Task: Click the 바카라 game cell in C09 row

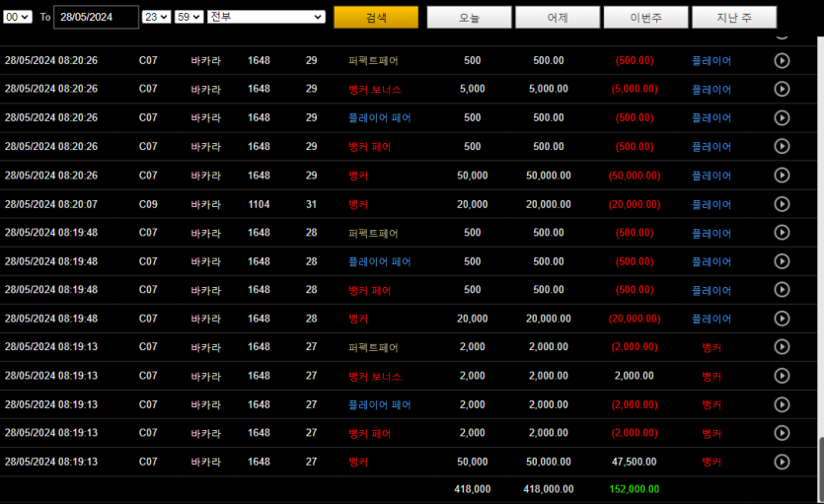Action: [205, 204]
